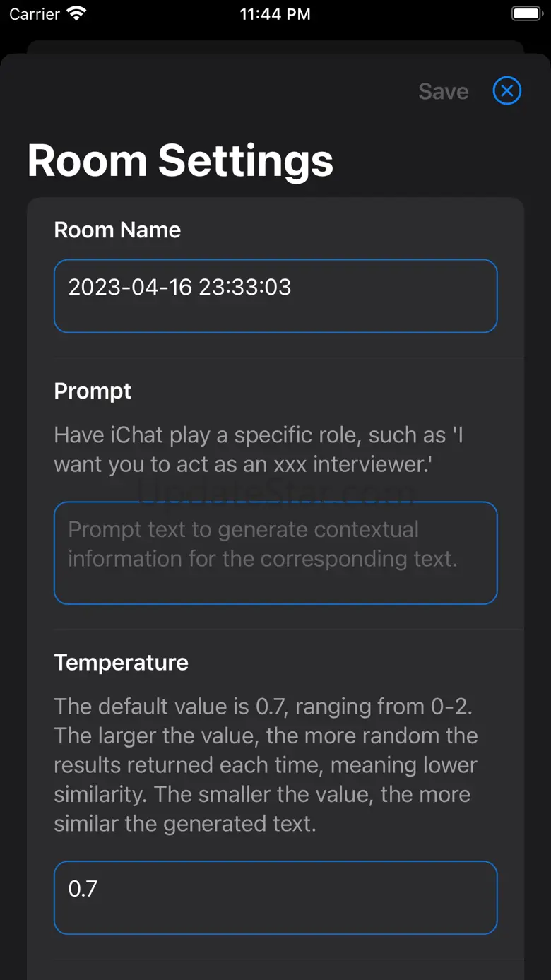The width and height of the screenshot is (551, 980).
Task: Click the Temperature section heading
Action: click(121, 662)
